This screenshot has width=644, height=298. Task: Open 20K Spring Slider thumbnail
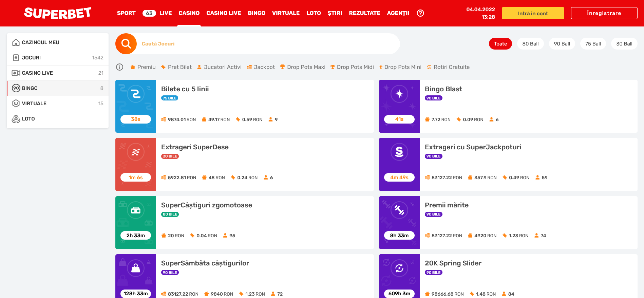click(x=399, y=276)
